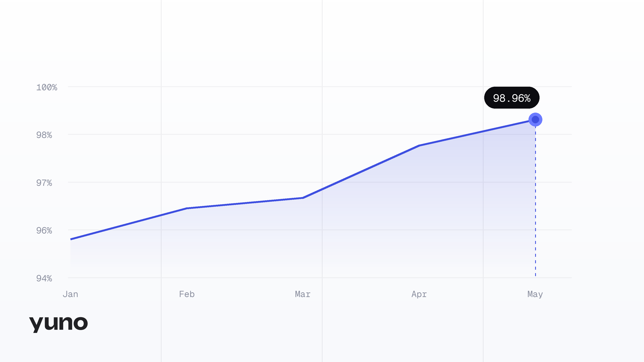Click the line vertex above Apr
The image size is (644, 362).
(x=419, y=145)
